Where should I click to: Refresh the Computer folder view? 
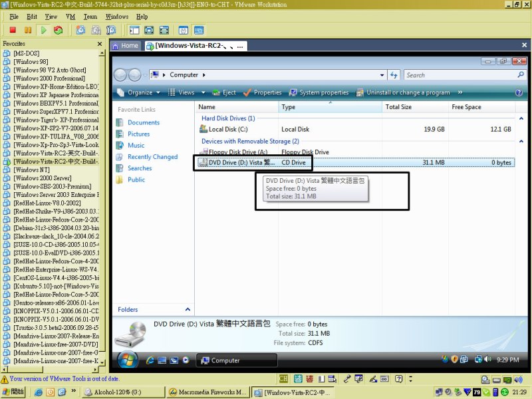pos(394,75)
